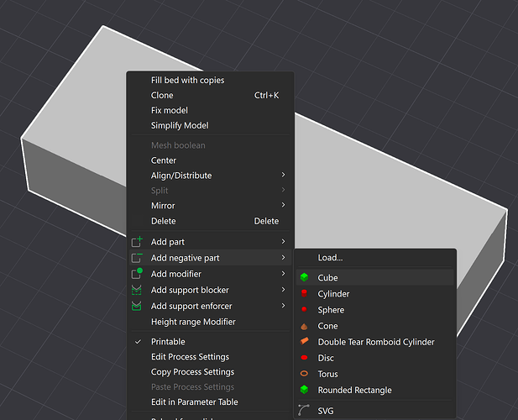This screenshot has width=518, height=420.
Task: Click the red Sphere shape icon
Action: pyautogui.click(x=304, y=309)
